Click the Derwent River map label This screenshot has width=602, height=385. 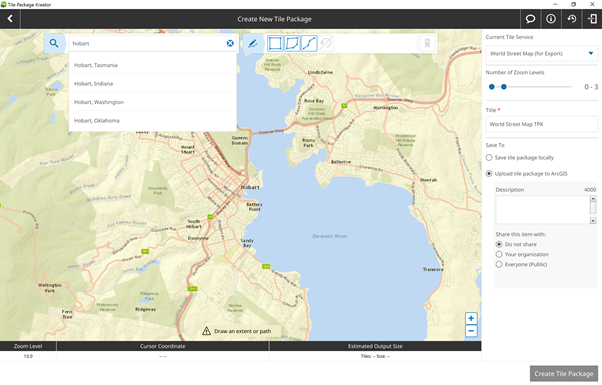coord(330,236)
